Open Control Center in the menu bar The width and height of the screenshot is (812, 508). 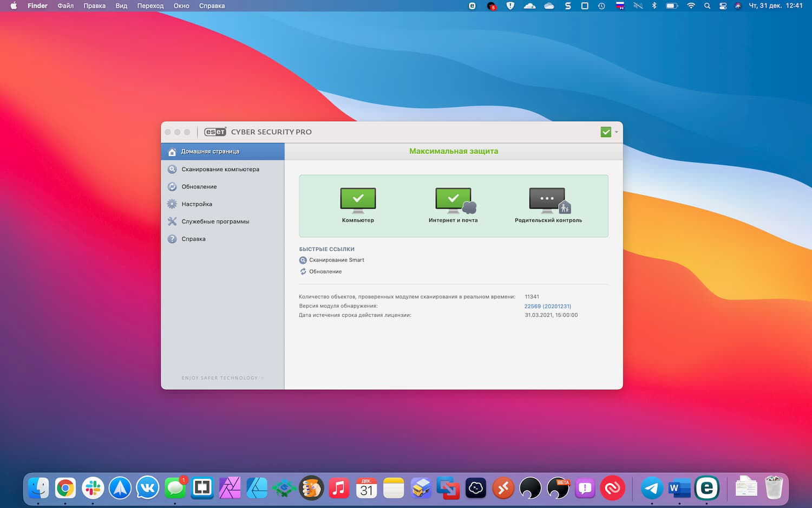click(723, 6)
